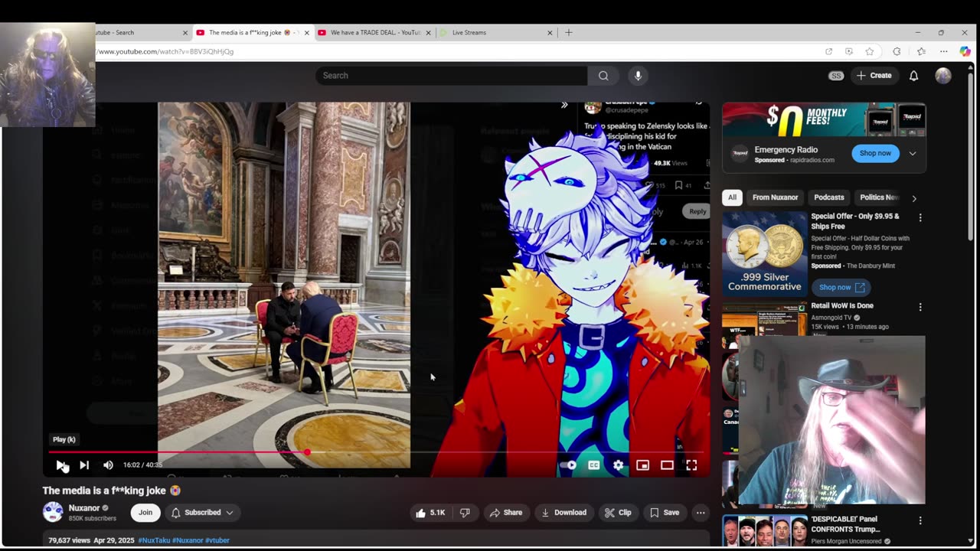Mute the player volume speaker icon
Image resolution: width=980 pixels, height=551 pixels.
point(108,465)
